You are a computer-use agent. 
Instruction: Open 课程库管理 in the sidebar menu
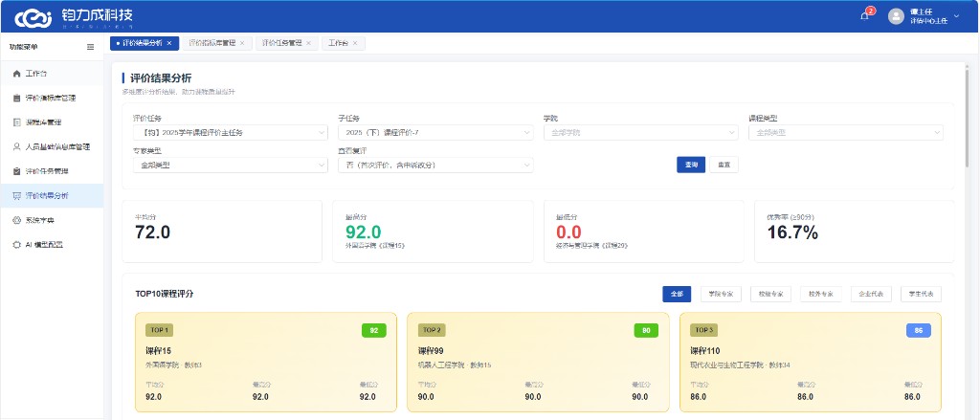click(x=52, y=122)
